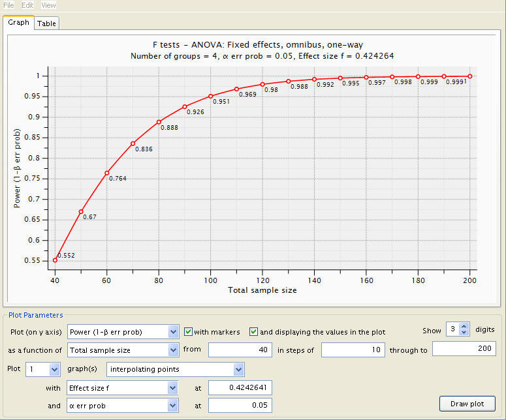
Task: Click the data marker labeled 0.992
Action: point(314,80)
